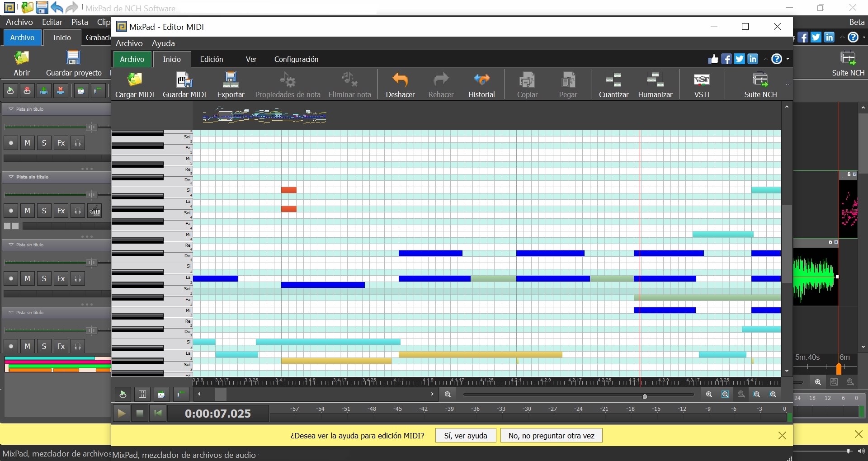Viewport: 868px width, 461px height.
Task: Solo the second track with S button
Action: point(44,210)
